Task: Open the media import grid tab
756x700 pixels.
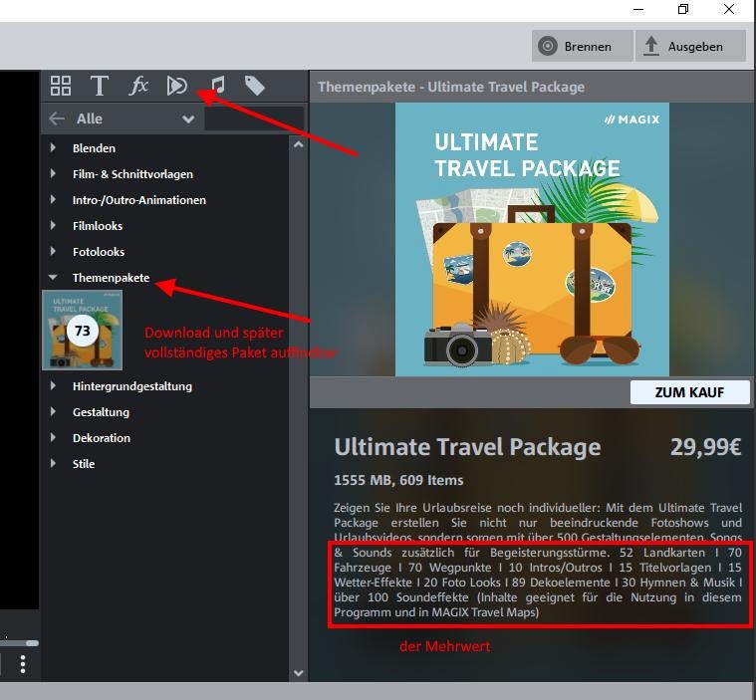Action: (x=61, y=86)
